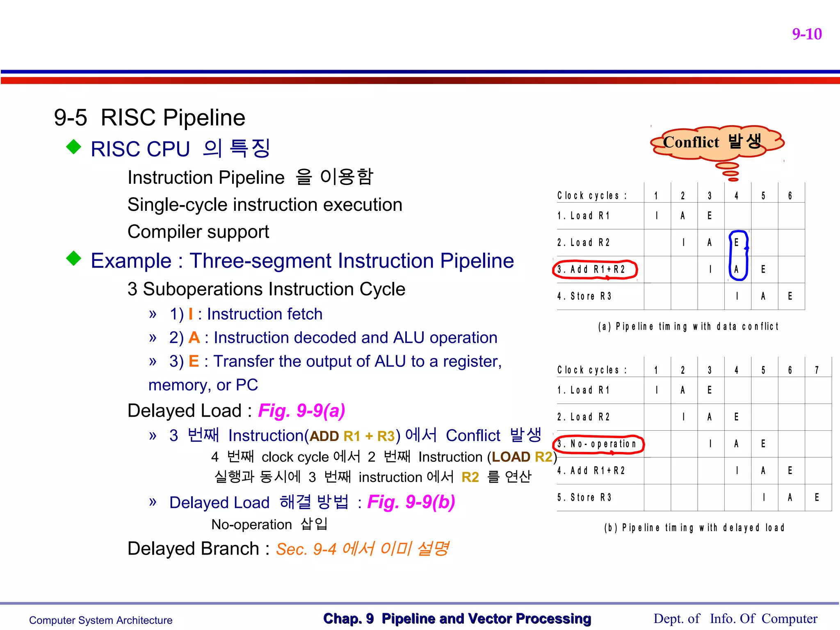Image resolution: width=840 pixels, height=630 pixels.
Task: Click the green diamond bullet before 'RISC CPU'
Action: [74, 147]
